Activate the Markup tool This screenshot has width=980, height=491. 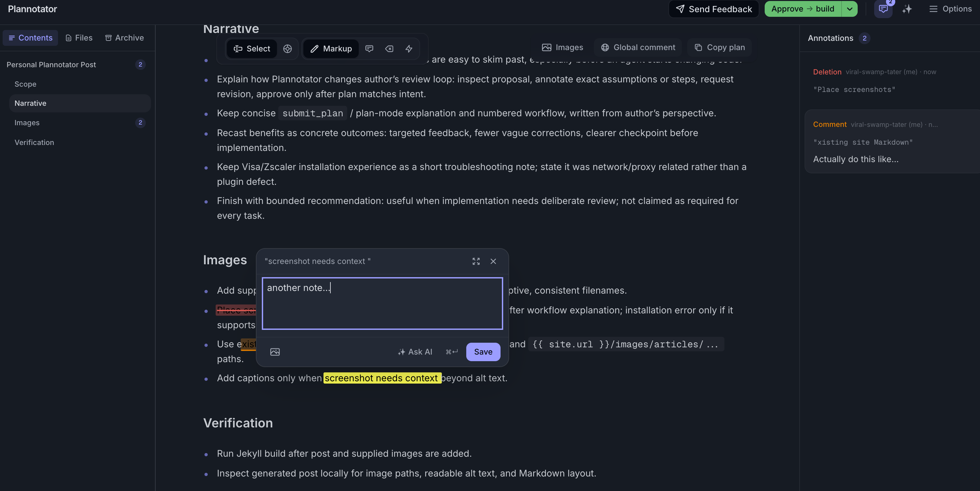[x=331, y=49]
